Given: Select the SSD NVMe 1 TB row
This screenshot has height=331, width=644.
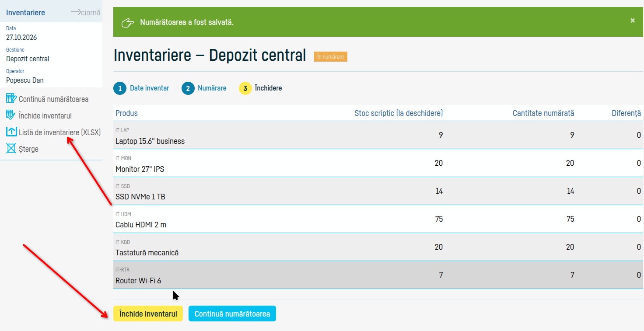Looking at the screenshot, I should click(x=378, y=191).
